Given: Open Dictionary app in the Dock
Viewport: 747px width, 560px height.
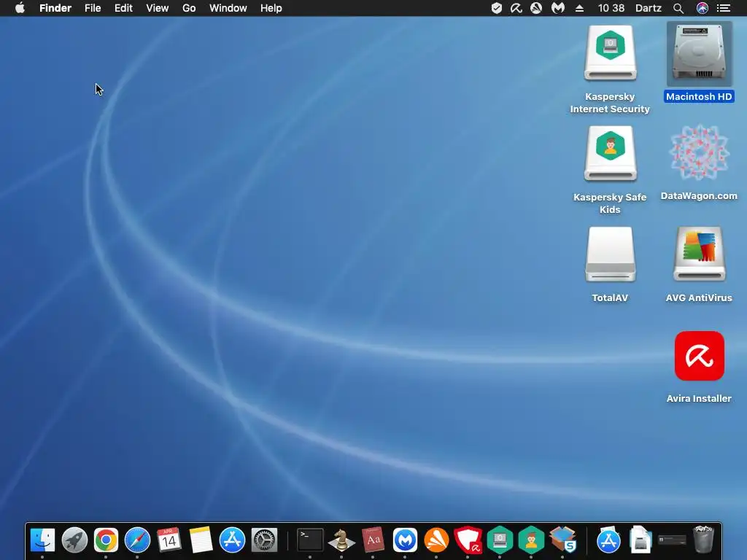Looking at the screenshot, I should (373, 540).
